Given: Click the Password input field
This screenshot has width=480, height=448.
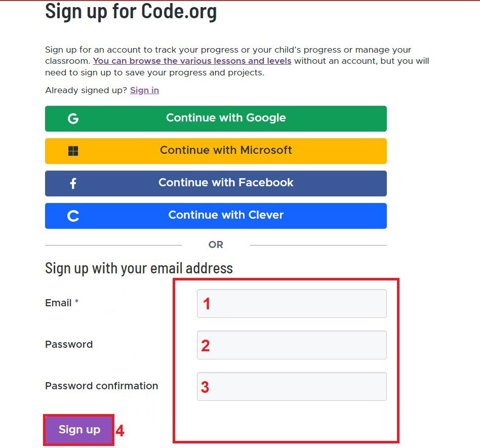Looking at the screenshot, I should [291, 345].
